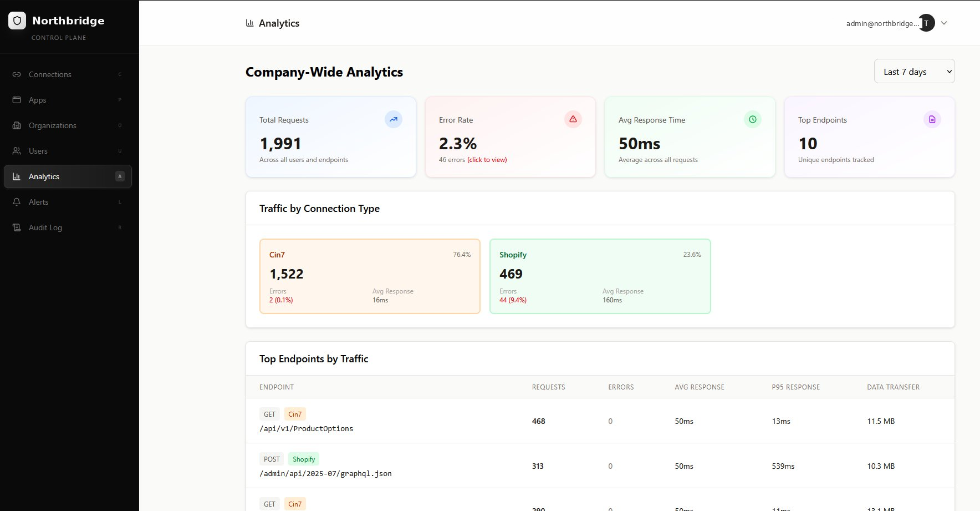Click the 23.6% Shopify traffic share
Screen dimensions: 980x511
click(x=692, y=255)
